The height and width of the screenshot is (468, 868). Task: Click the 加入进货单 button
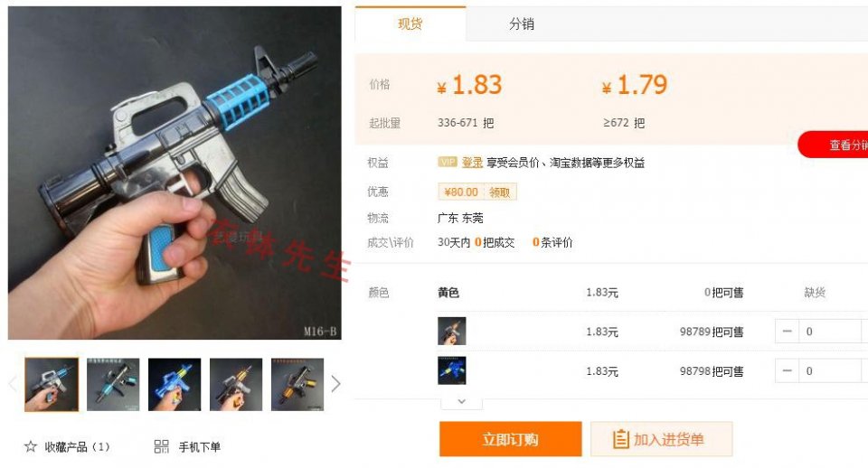(x=662, y=439)
